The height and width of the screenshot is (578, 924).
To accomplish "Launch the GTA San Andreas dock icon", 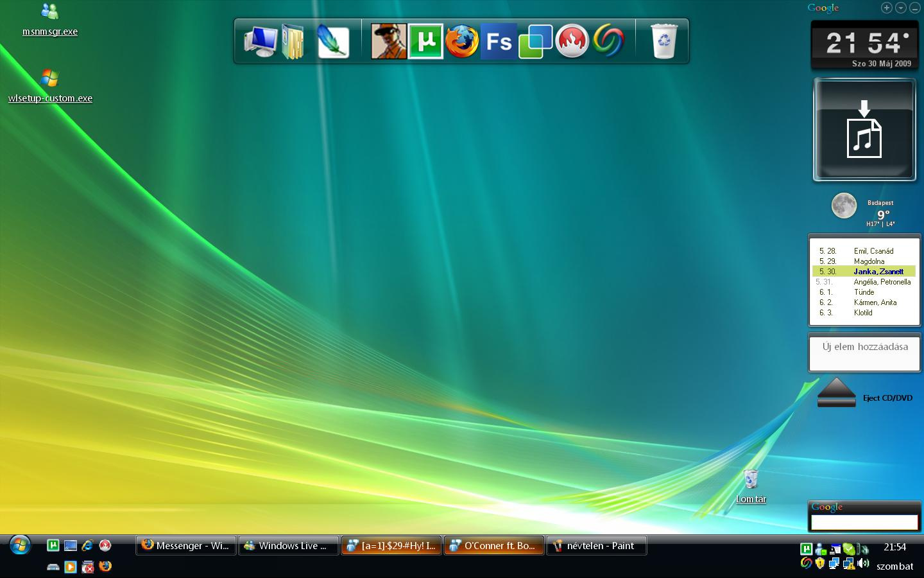I will pyautogui.click(x=388, y=42).
